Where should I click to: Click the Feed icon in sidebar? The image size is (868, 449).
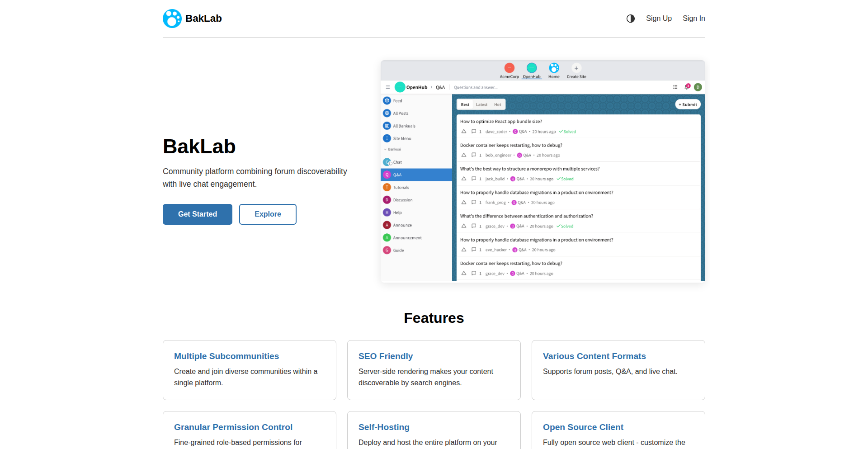tap(387, 101)
